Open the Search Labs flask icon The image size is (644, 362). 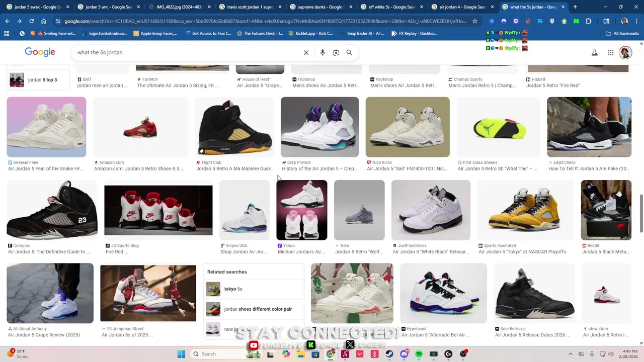[x=595, y=52]
